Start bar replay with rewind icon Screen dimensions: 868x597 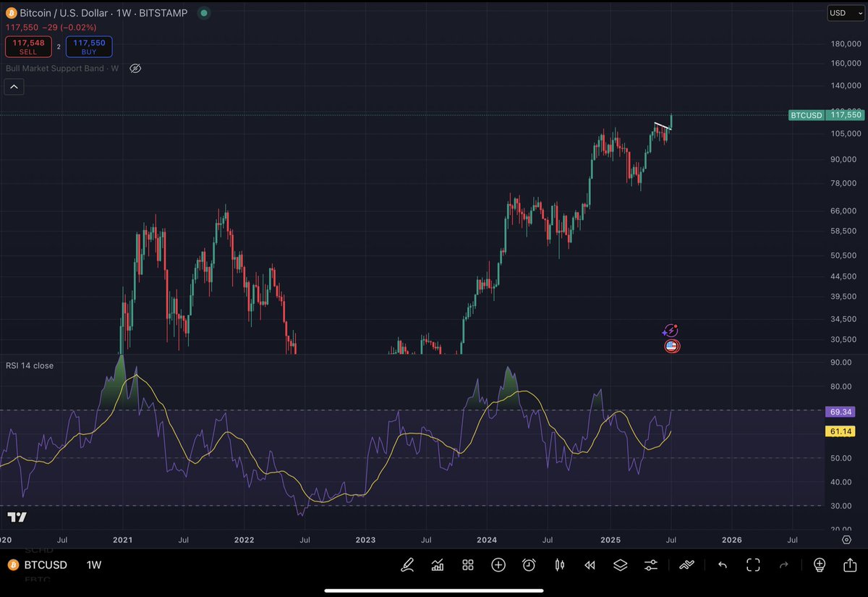pyautogui.click(x=590, y=565)
